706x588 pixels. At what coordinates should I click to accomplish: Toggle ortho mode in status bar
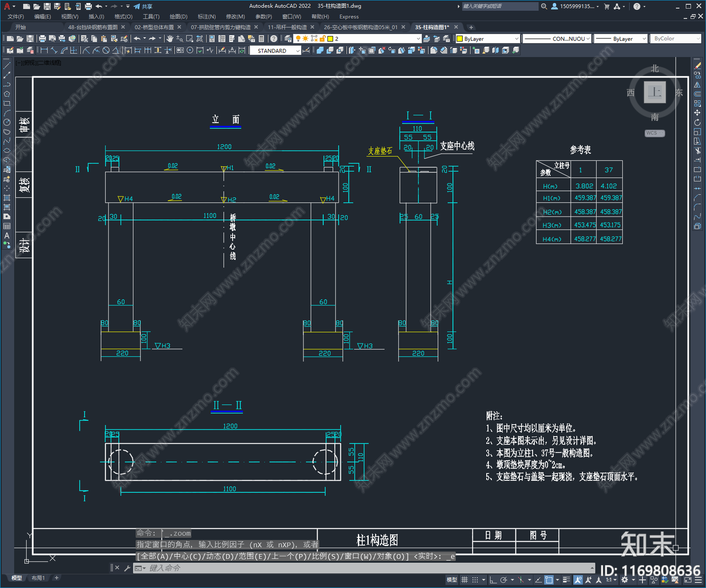493,580
